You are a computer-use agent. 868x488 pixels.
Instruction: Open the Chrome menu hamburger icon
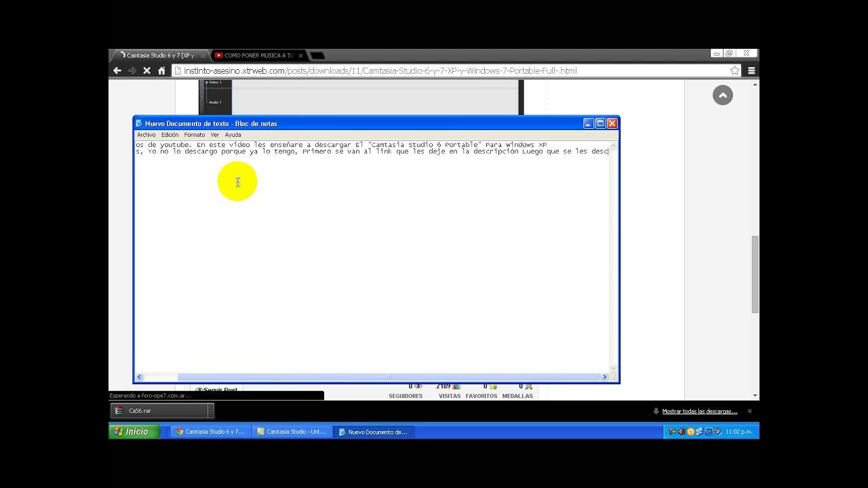click(x=751, y=70)
